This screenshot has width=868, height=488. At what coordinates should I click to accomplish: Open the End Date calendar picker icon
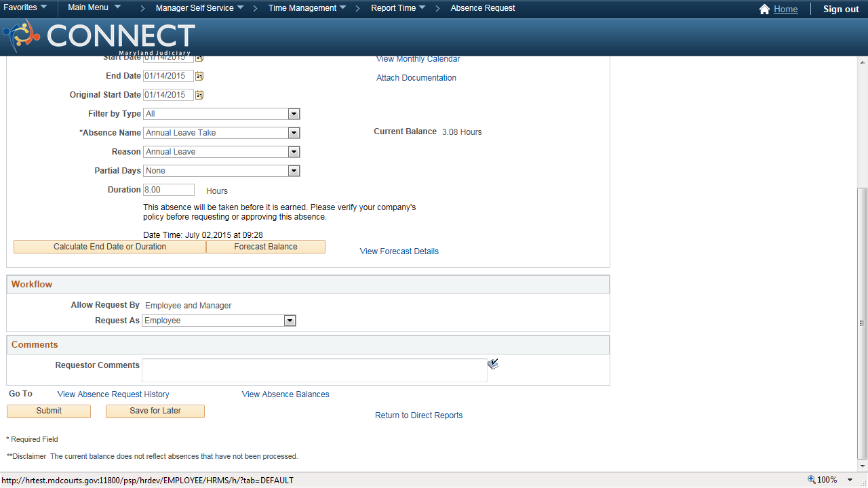pyautogui.click(x=199, y=76)
